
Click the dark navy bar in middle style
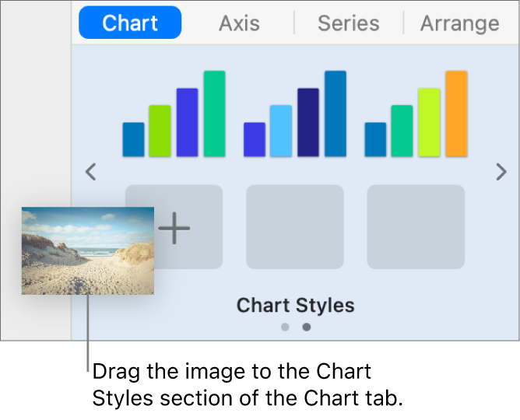pyautogui.click(x=308, y=122)
